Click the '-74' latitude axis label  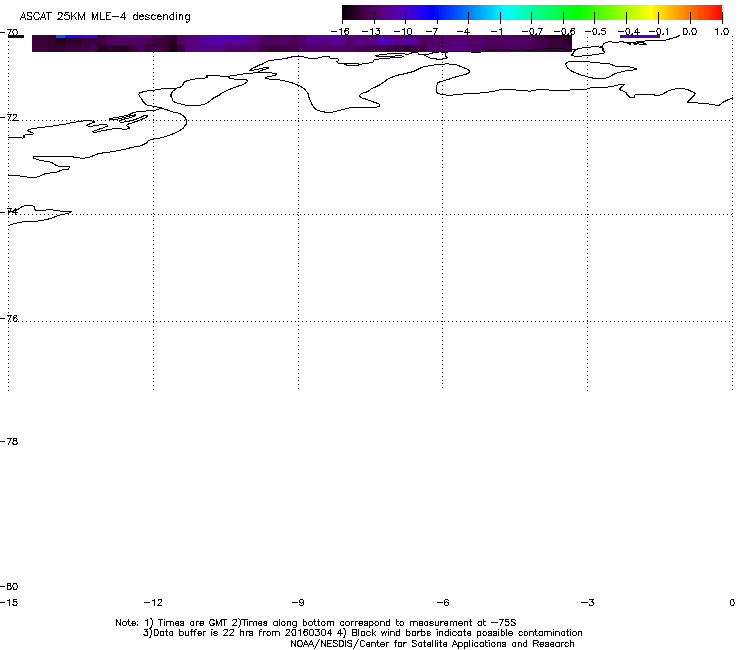(9, 211)
